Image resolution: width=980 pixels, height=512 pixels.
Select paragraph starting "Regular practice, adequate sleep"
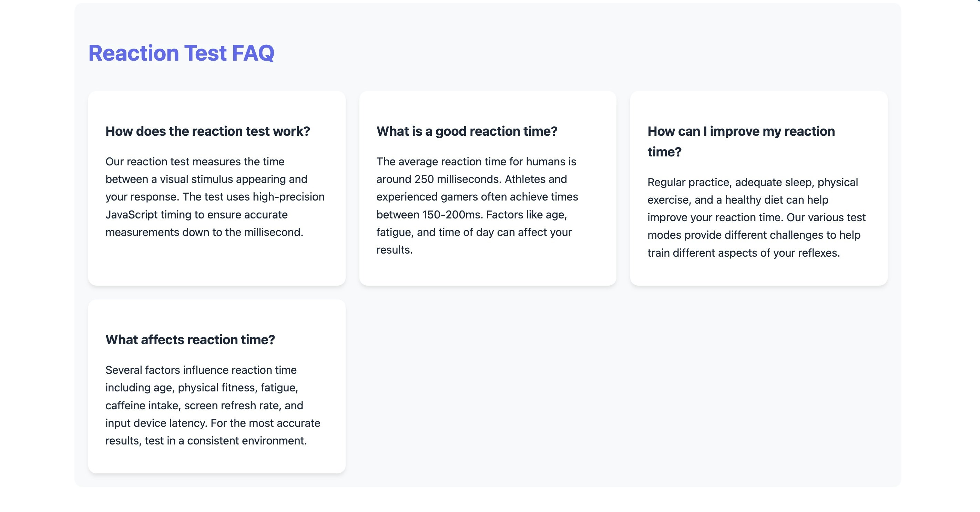756,217
